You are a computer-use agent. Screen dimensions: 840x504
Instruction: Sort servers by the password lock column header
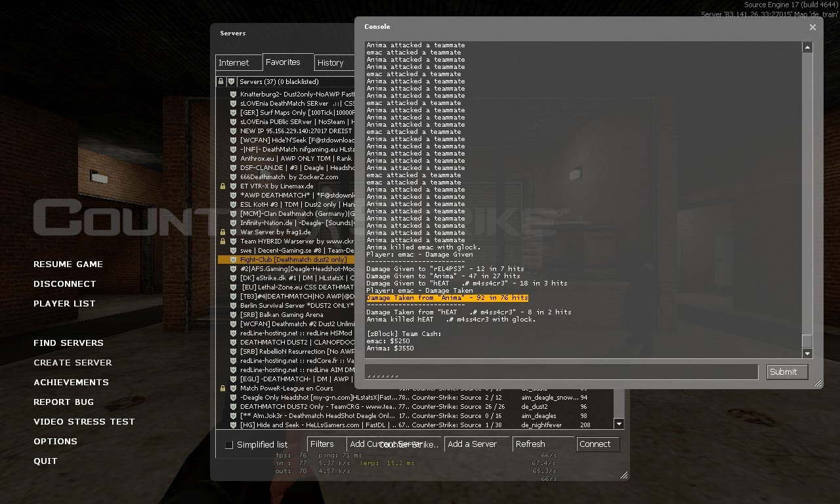coord(222,82)
